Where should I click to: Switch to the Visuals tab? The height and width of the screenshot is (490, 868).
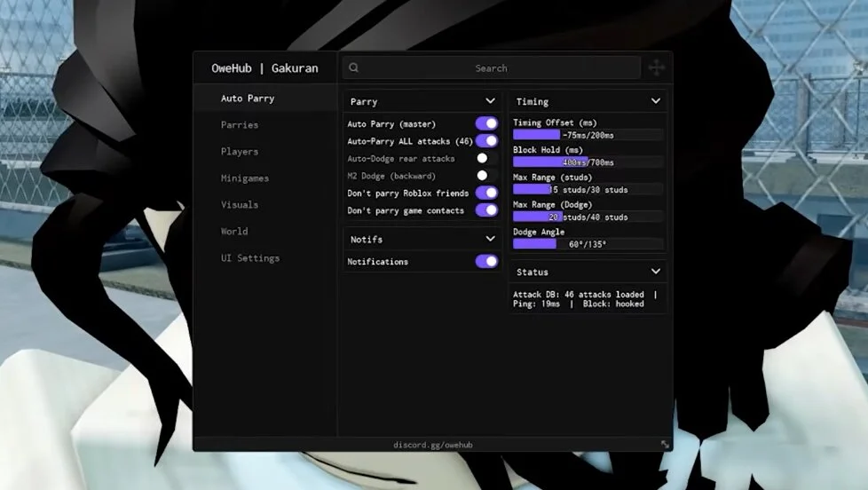(240, 204)
